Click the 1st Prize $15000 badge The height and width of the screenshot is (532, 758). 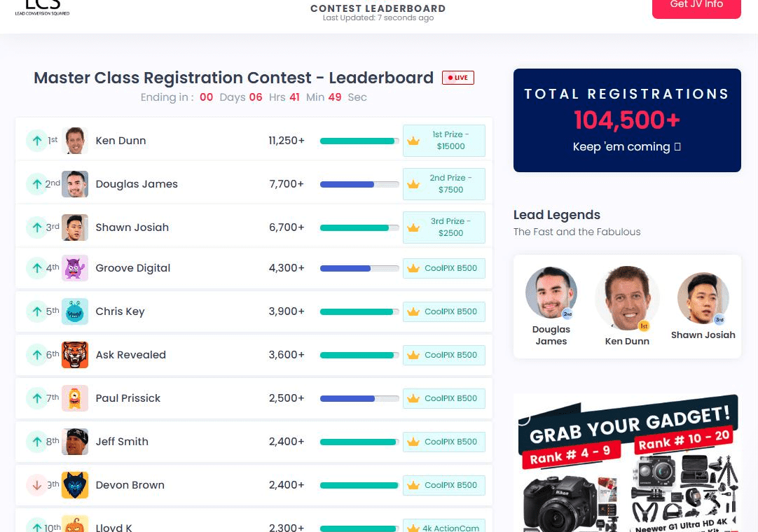tap(444, 141)
